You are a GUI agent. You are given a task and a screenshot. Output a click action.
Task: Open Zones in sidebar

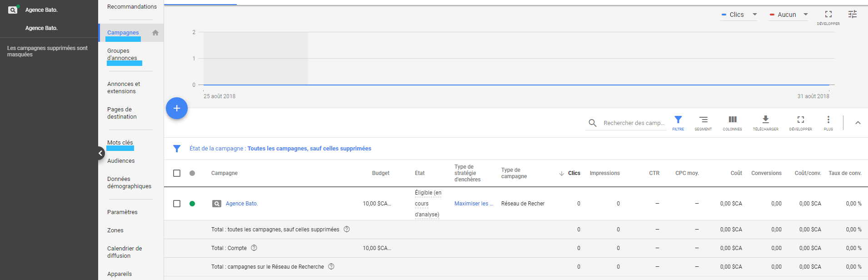pos(115,230)
